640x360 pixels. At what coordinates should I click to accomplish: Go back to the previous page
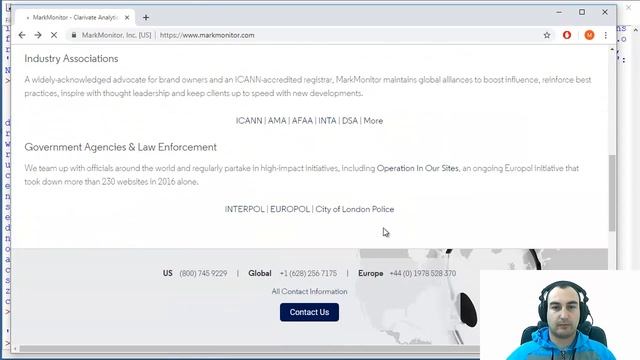(22, 35)
